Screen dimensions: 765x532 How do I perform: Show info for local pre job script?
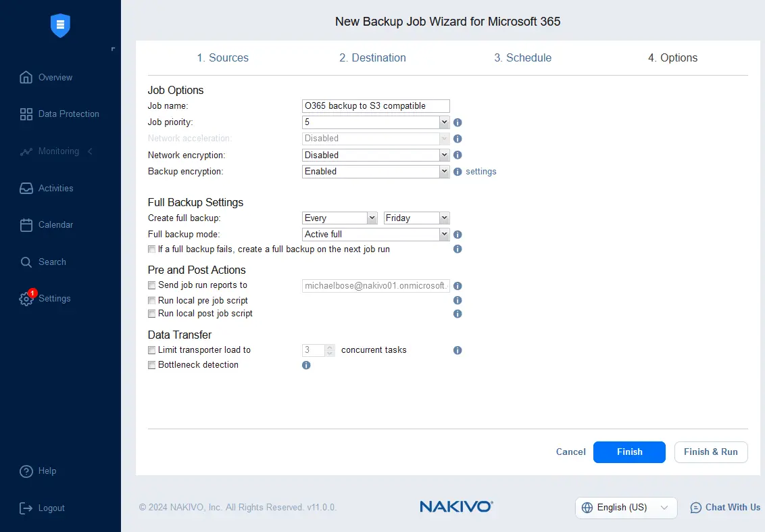pyautogui.click(x=458, y=300)
